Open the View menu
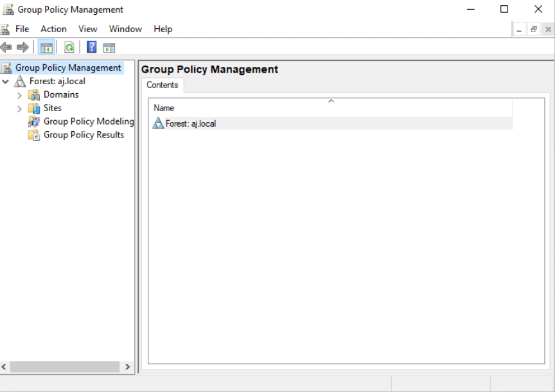This screenshot has height=392, width=555. tap(88, 29)
